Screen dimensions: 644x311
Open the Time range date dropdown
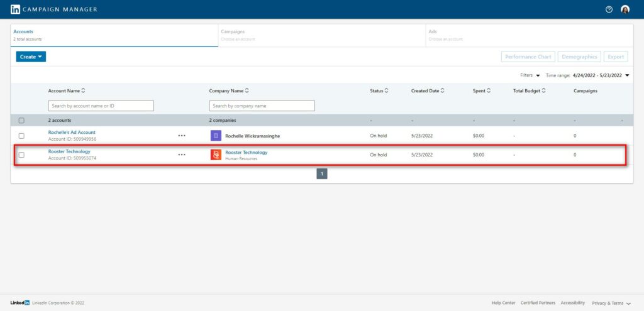[588, 75]
